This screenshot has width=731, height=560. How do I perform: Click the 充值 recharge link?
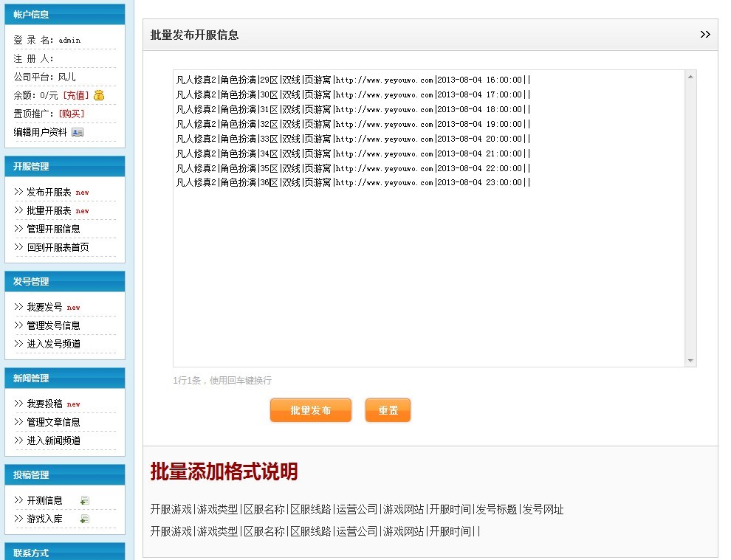pyautogui.click(x=75, y=95)
